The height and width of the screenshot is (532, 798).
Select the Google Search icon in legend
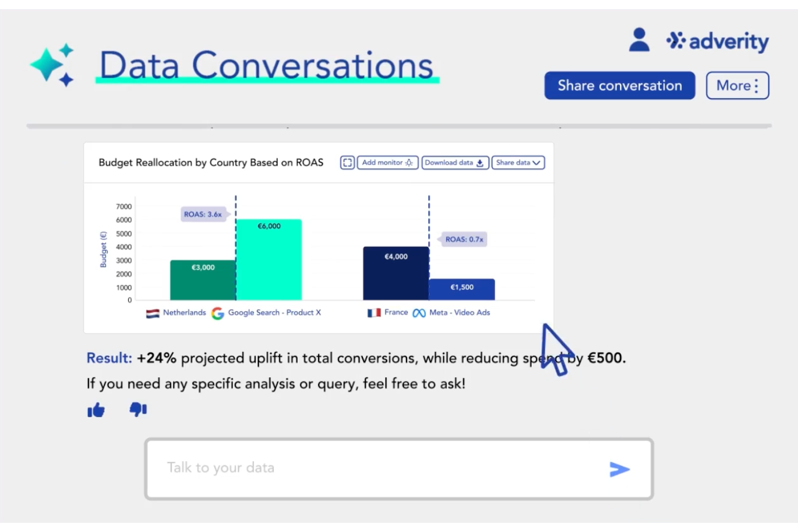tap(218, 313)
